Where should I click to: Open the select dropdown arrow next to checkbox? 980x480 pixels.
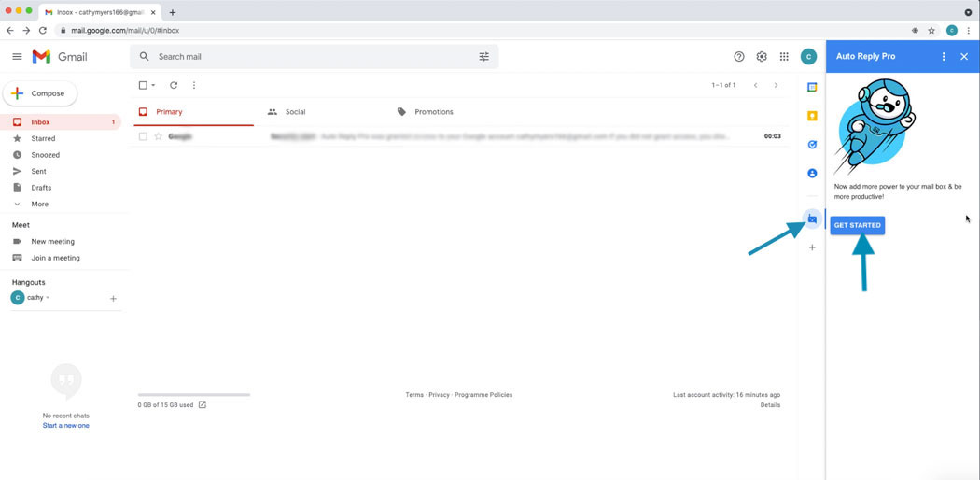pos(153,85)
